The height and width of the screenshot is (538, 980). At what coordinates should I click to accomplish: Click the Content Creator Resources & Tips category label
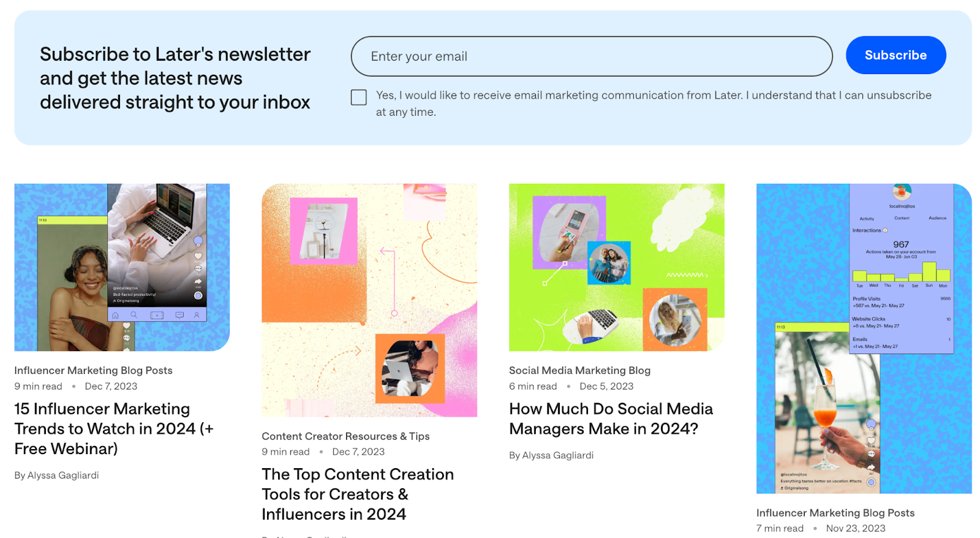pyautogui.click(x=345, y=436)
